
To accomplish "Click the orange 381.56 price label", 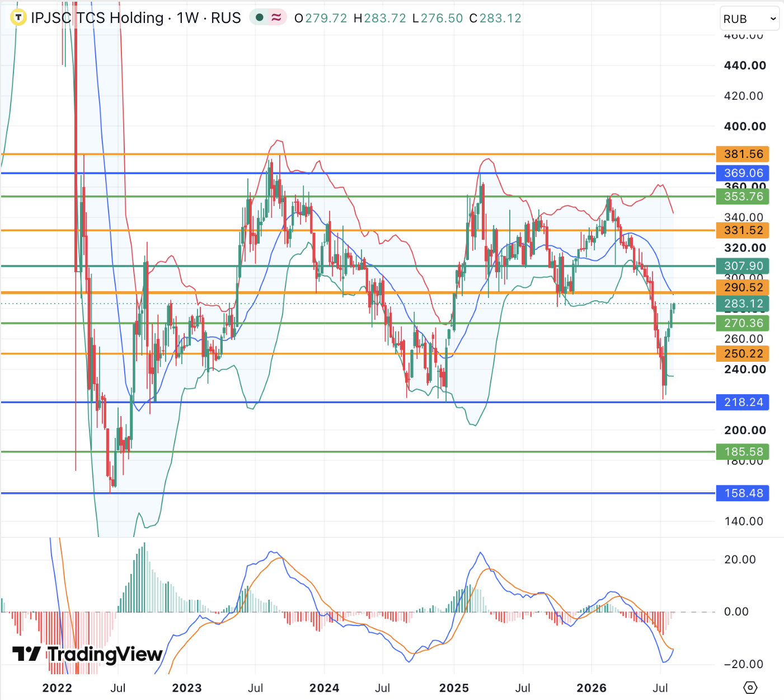I will [743, 154].
